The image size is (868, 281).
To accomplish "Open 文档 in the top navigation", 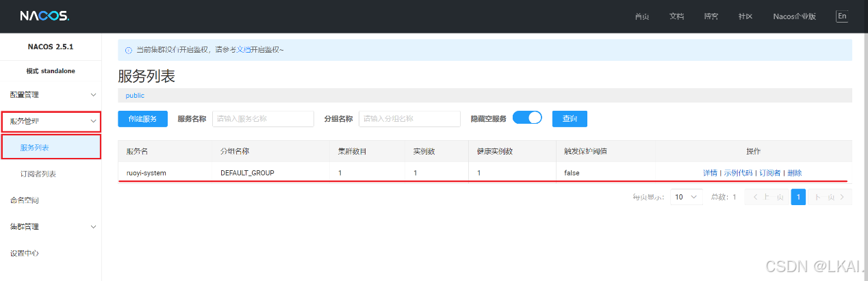I will (676, 16).
